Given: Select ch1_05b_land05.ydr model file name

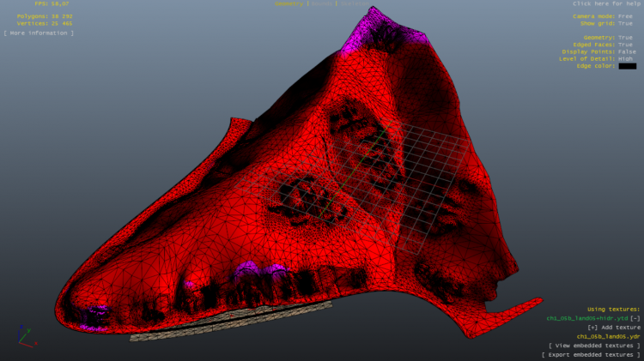Looking at the screenshot, I should coord(607,336).
